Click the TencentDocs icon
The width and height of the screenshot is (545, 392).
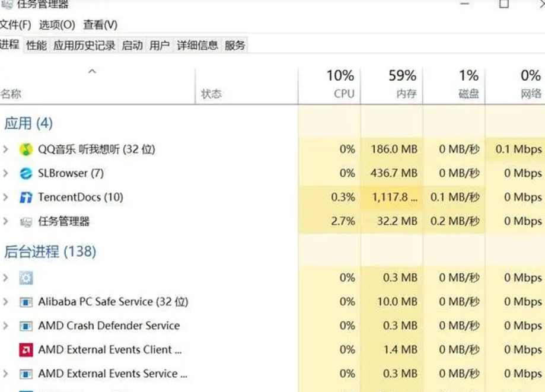[26, 197]
